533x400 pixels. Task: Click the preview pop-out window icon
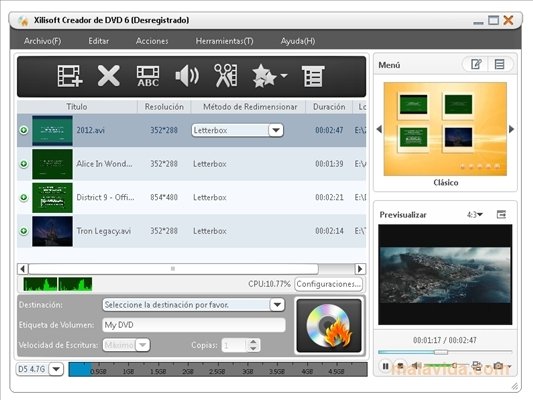click(x=501, y=214)
